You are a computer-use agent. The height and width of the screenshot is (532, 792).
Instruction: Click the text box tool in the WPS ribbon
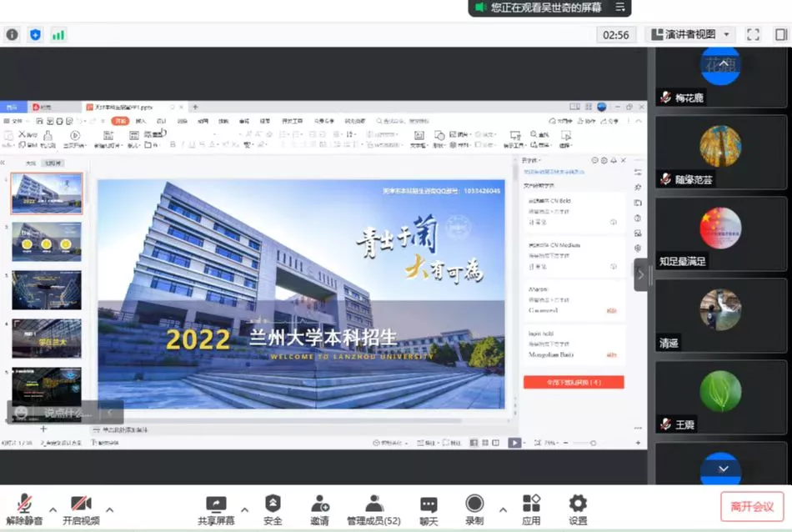[419, 135]
